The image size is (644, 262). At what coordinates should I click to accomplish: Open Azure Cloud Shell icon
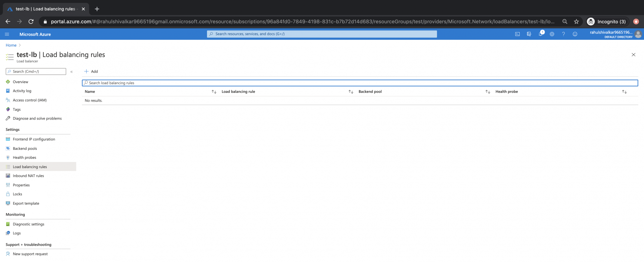click(517, 34)
